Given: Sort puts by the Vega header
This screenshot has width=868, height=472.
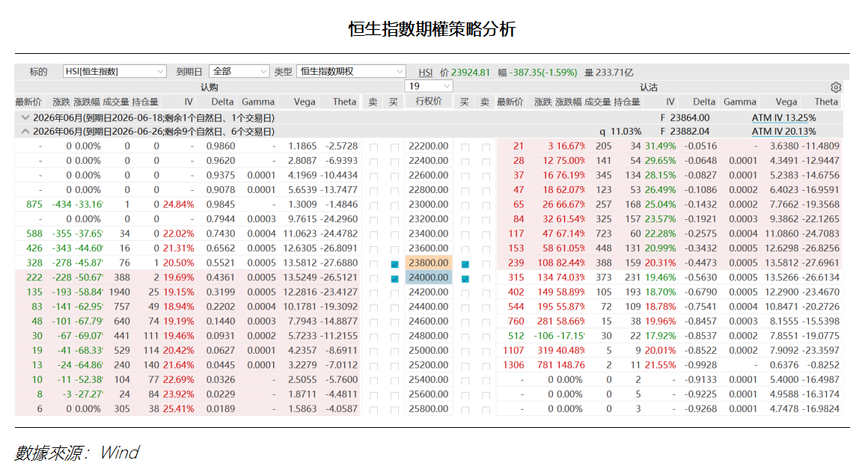Looking at the screenshot, I should point(786,102).
